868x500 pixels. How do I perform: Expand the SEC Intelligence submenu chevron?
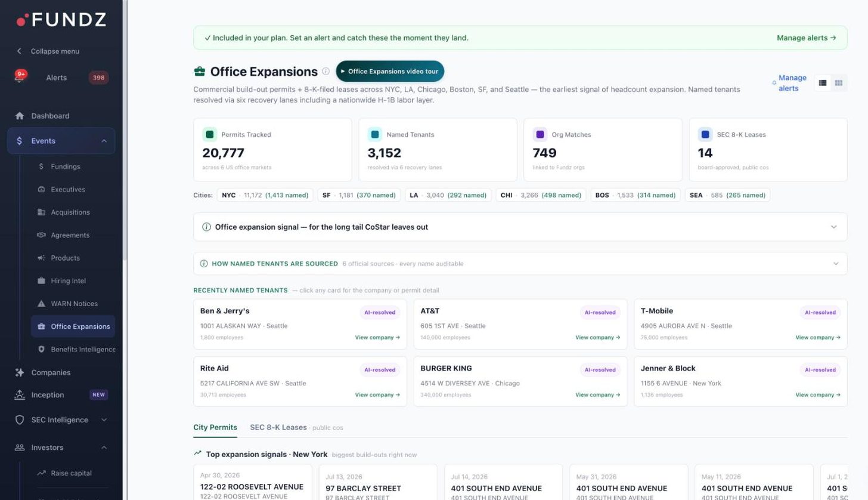click(104, 420)
